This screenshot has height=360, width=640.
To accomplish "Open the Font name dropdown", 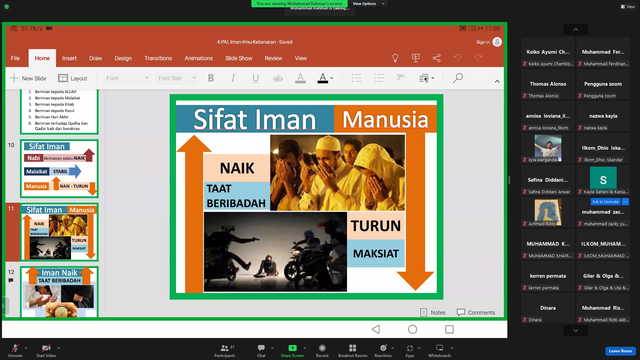I will pos(127,78).
